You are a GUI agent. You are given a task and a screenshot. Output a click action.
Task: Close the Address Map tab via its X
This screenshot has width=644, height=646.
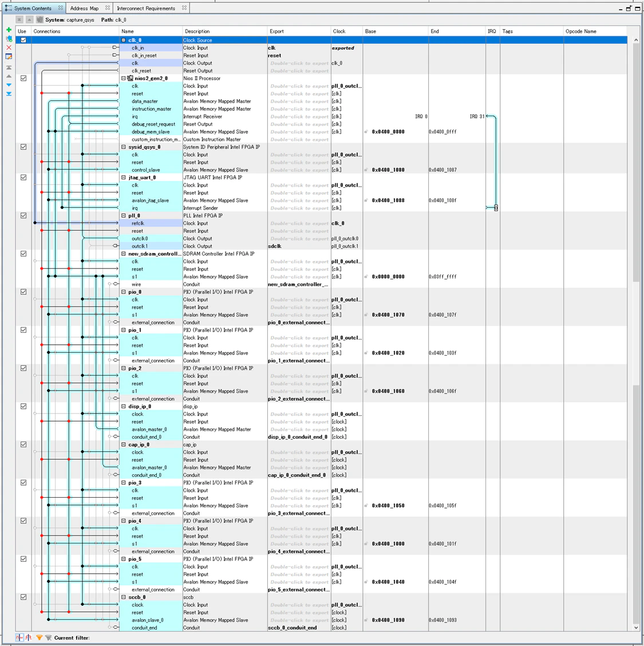point(108,8)
